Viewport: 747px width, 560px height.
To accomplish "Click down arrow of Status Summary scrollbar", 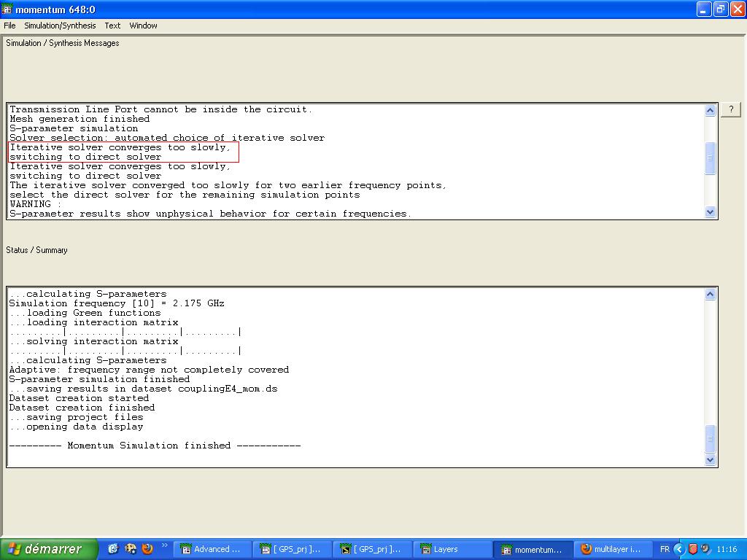I will (x=710, y=459).
